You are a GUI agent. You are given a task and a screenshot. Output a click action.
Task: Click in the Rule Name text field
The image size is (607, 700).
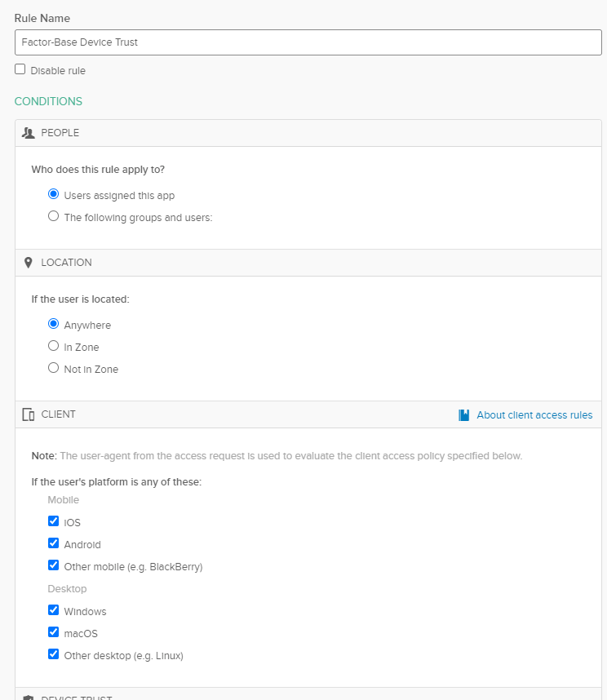coord(308,42)
